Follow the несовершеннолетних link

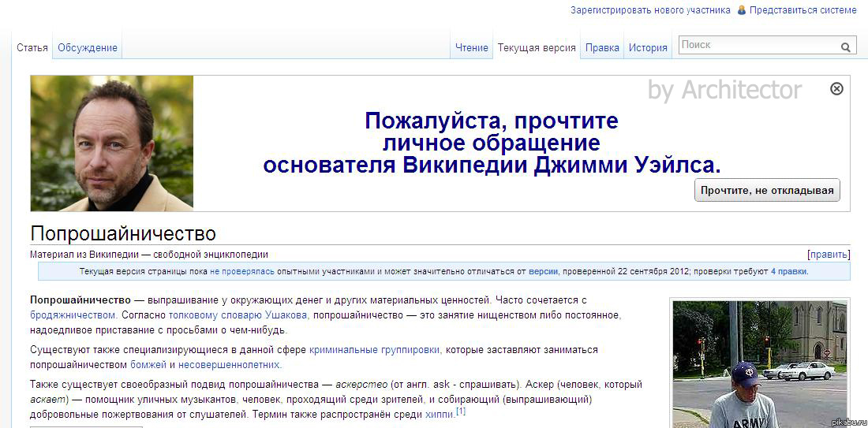(x=229, y=365)
